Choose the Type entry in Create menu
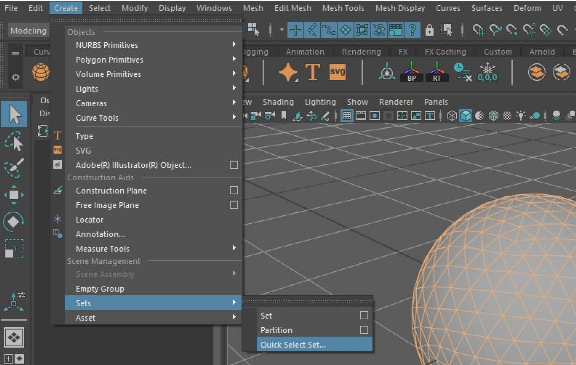576x365 pixels. click(154, 136)
